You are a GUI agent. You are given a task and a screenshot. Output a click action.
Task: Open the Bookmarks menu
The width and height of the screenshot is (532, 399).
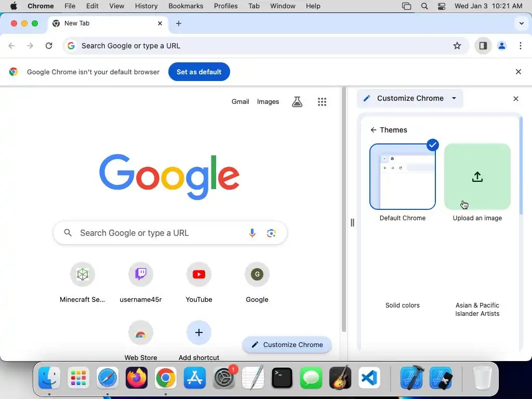186,6
